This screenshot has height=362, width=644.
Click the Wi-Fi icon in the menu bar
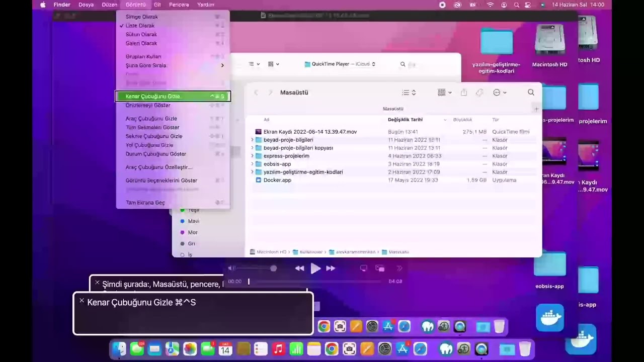pos(490,5)
